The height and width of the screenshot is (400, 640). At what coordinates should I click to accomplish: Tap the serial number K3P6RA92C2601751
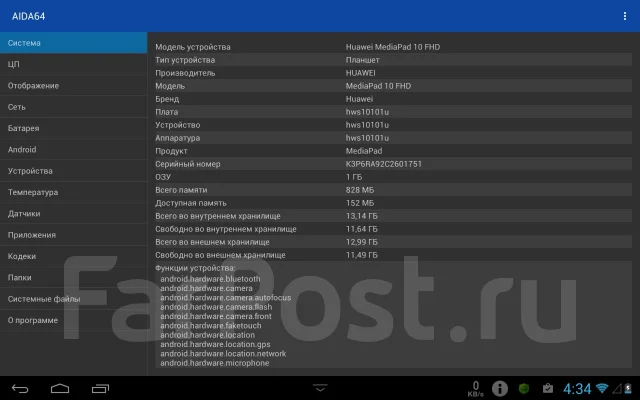coord(384,164)
